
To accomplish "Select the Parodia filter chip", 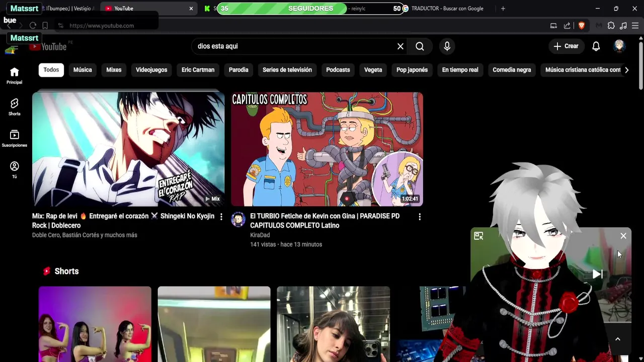I will (238, 70).
